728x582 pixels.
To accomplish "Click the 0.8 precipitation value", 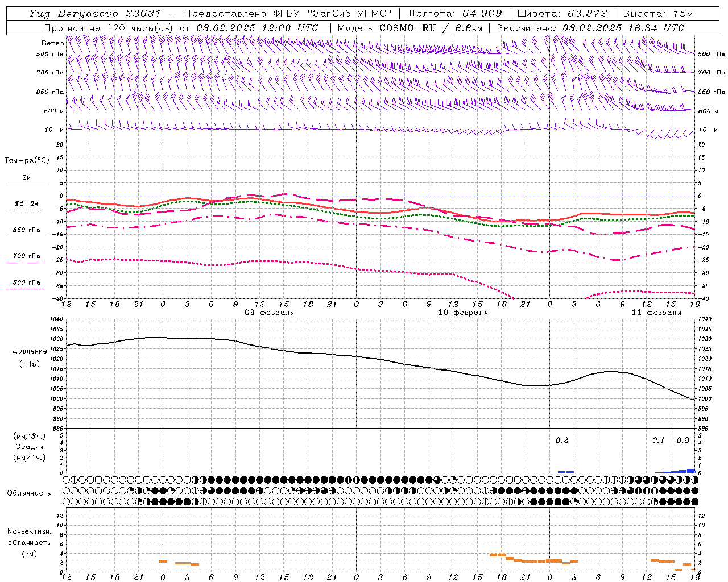I will tap(682, 440).
